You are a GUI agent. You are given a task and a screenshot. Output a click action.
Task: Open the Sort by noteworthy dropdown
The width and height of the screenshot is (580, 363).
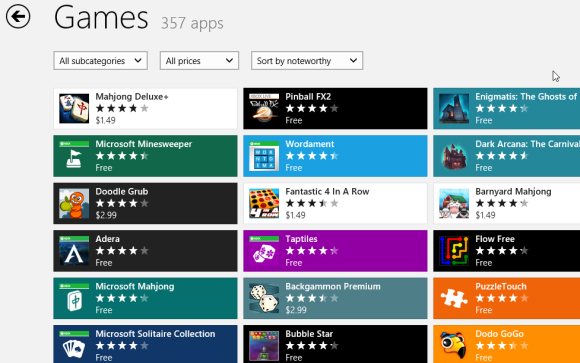coord(307,60)
